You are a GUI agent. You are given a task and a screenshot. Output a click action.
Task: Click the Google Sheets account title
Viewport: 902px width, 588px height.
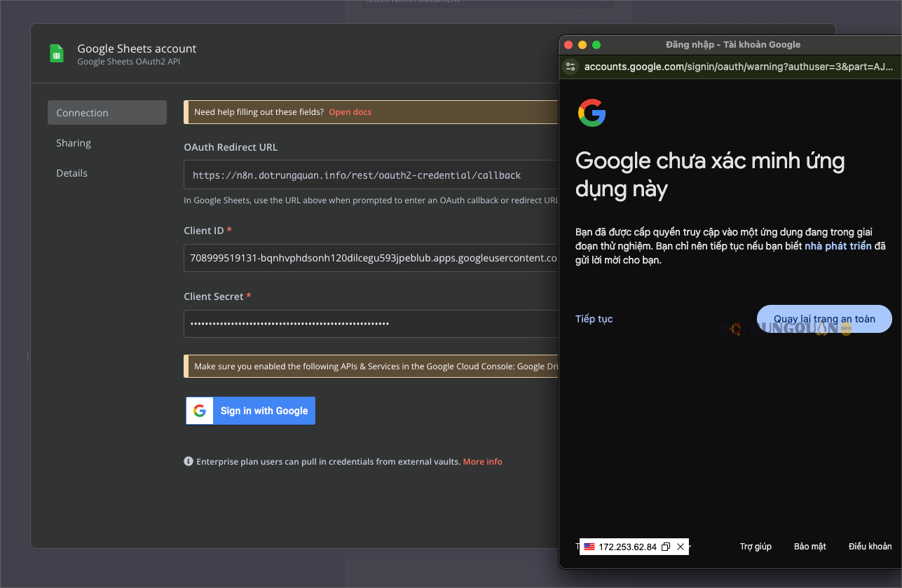click(x=137, y=48)
